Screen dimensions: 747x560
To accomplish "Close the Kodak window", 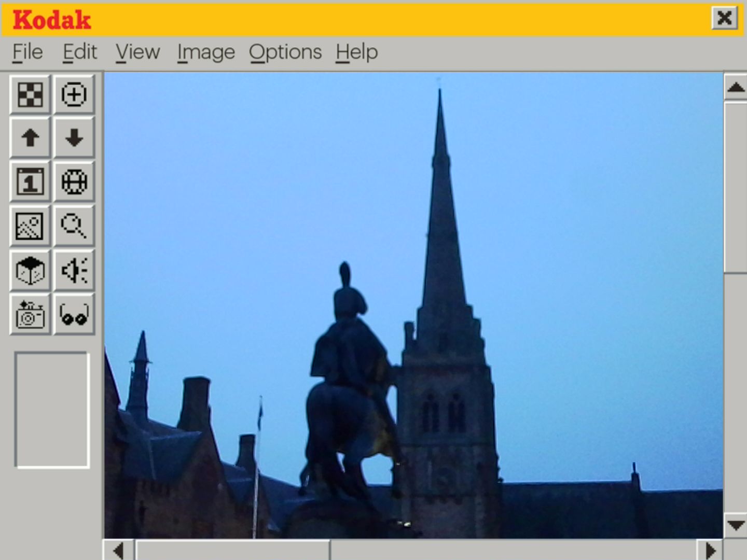I will (x=724, y=18).
